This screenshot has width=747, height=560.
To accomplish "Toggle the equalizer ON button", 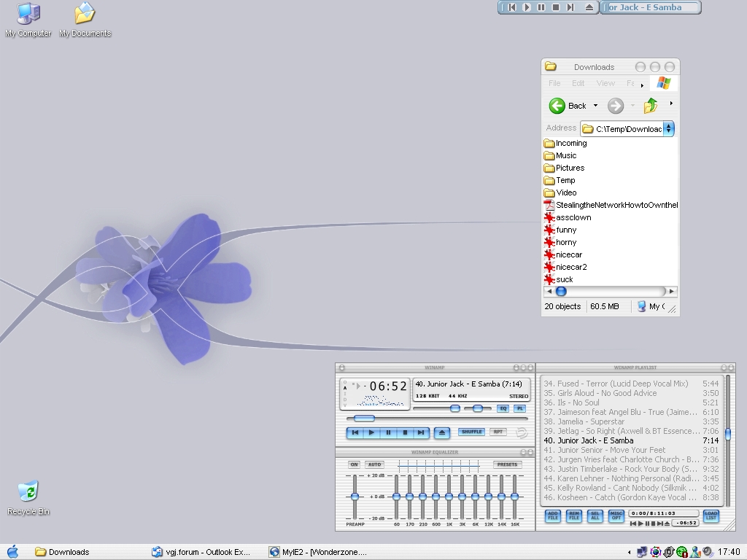I will click(354, 464).
